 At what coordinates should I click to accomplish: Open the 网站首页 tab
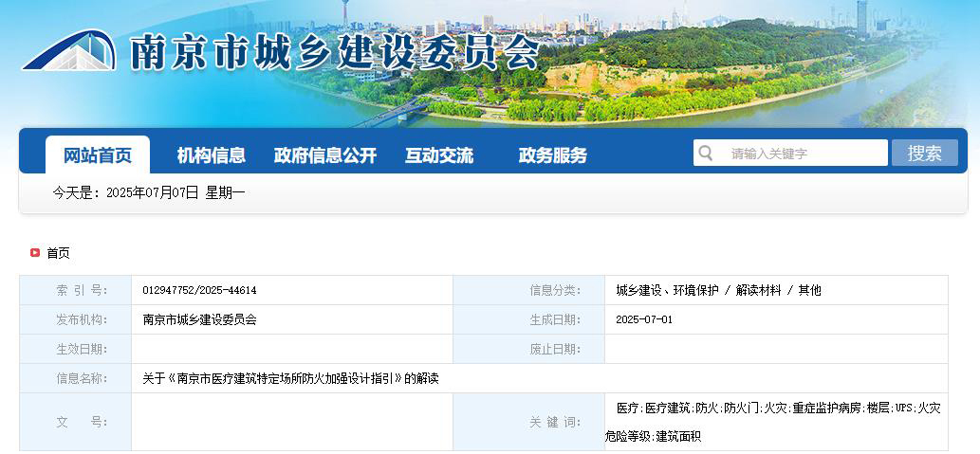[x=98, y=154]
